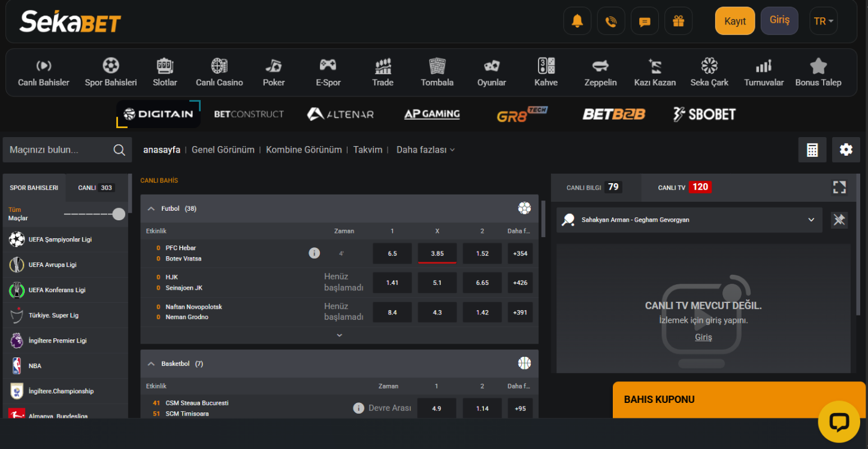Select Poker in navigation
Viewport: 868px width, 449px height.
click(274, 72)
